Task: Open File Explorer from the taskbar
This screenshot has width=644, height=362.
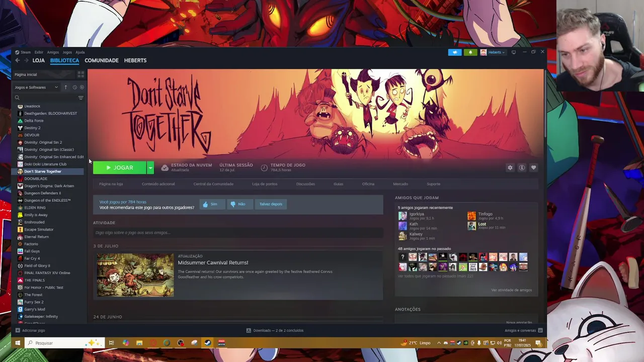Action: point(139,343)
